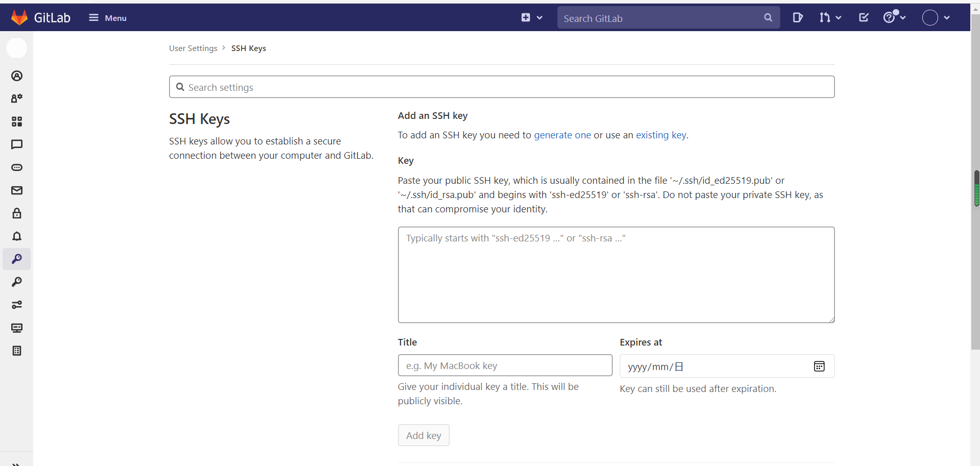Open the calendar picker icon
This screenshot has width=980, height=466.
819,366
